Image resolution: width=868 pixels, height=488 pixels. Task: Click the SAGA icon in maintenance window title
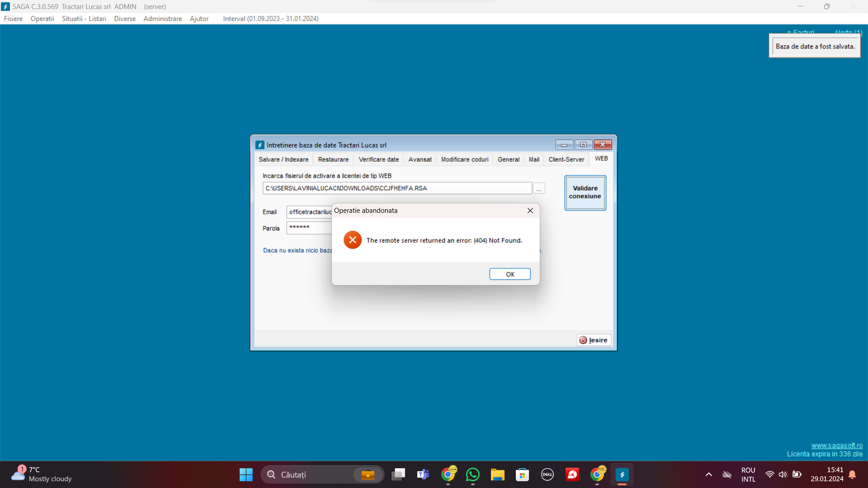click(x=259, y=145)
